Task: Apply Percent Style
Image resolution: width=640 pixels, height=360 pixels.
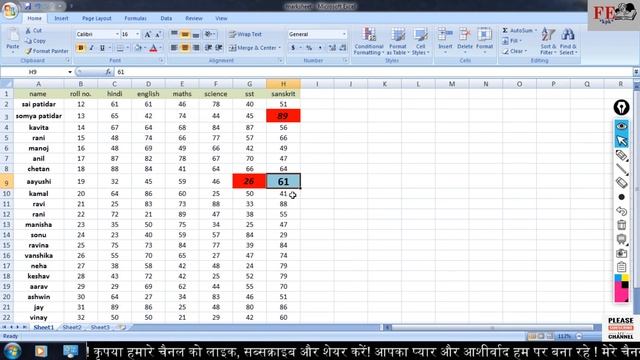Action: pyautogui.click(x=309, y=48)
